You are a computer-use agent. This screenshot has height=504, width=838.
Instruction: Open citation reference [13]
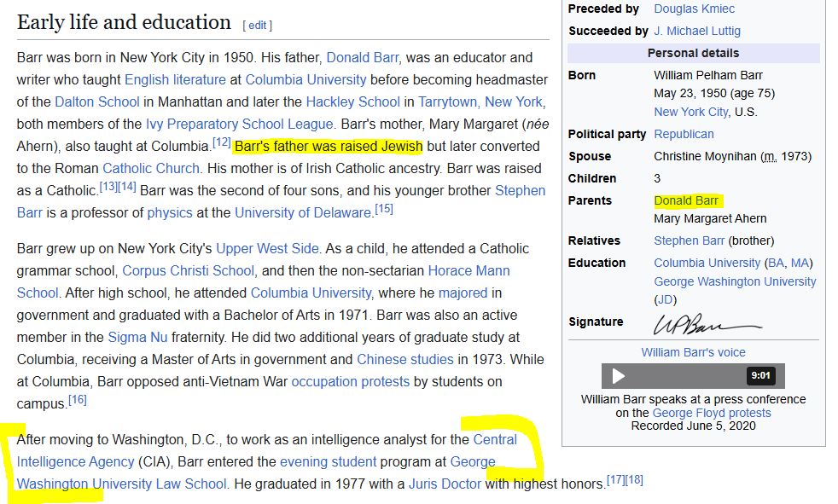pos(108,186)
